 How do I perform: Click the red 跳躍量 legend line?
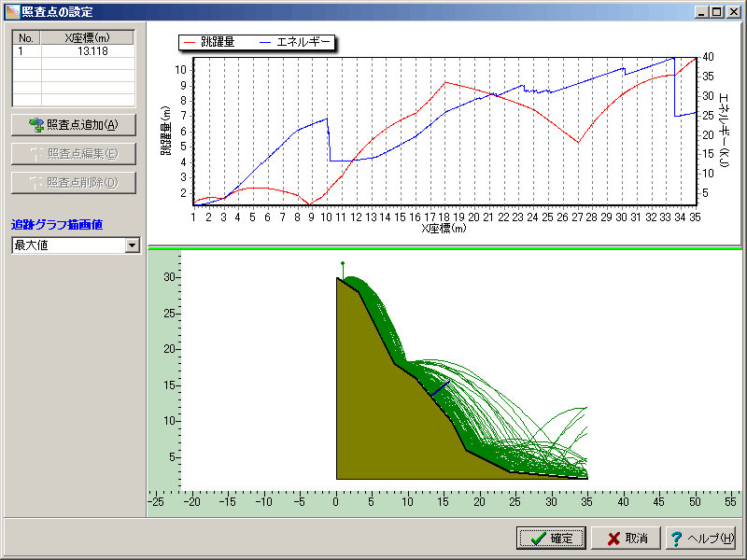(190, 42)
